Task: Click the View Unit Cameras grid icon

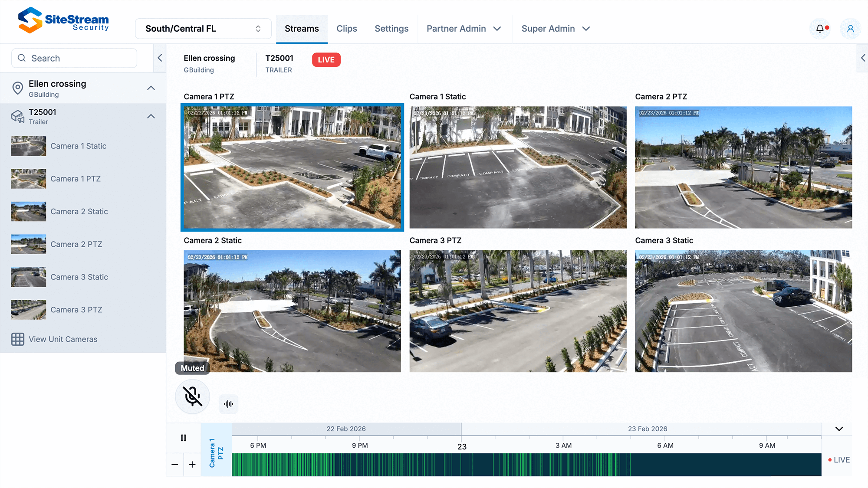Action: pyautogui.click(x=17, y=339)
